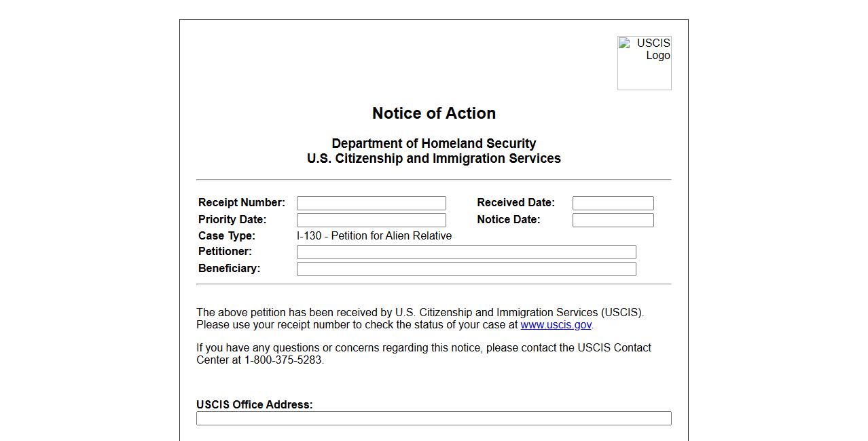Image resolution: width=868 pixels, height=441 pixels.
Task: Click the Receipt Number input field
Action: 371,203
